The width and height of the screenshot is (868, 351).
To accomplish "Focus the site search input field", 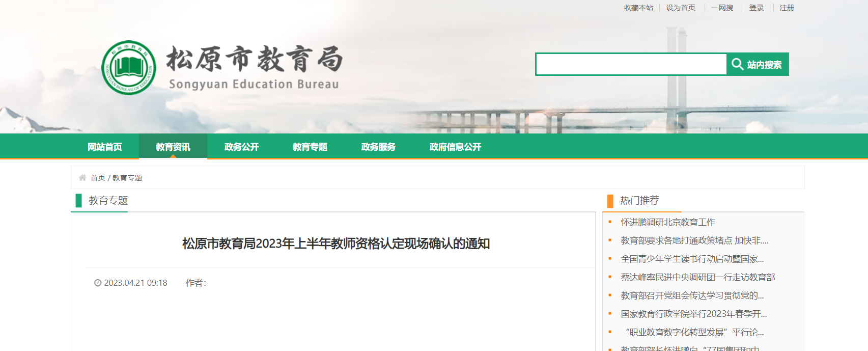I will pyautogui.click(x=631, y=64).
